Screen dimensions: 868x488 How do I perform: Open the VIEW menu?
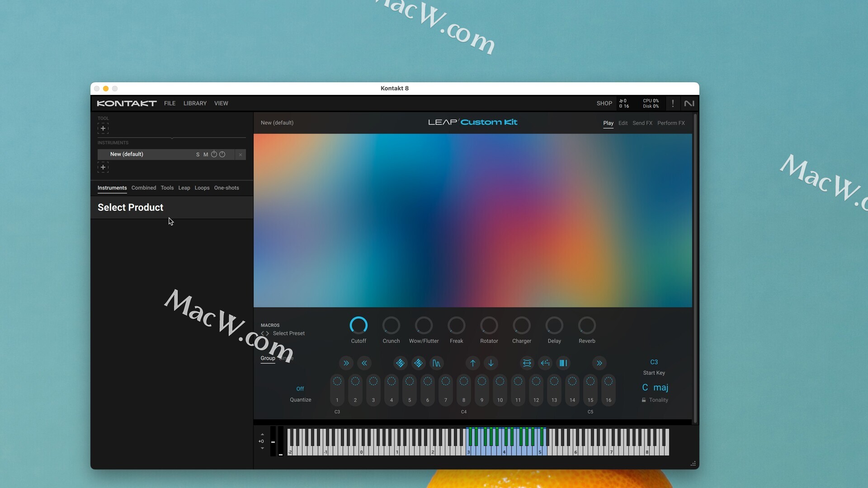point(221,103)
